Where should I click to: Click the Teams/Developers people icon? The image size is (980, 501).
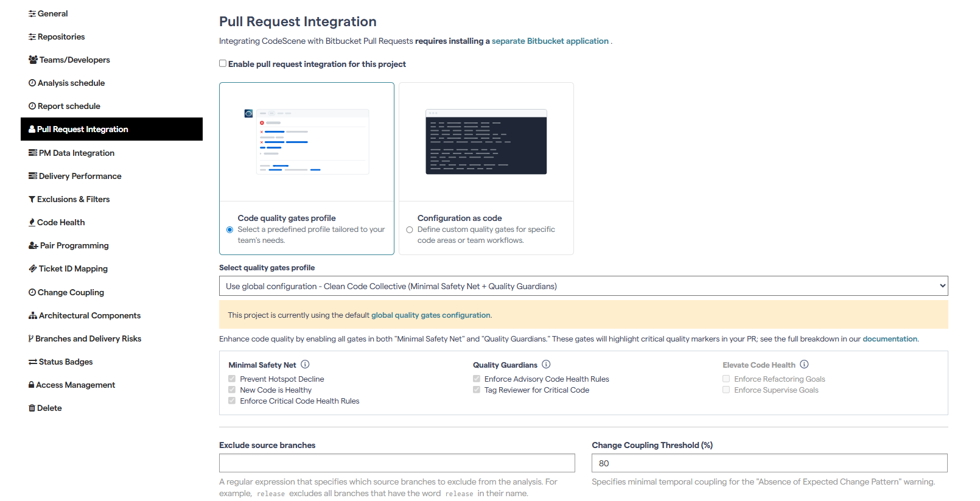pos(33,60)
